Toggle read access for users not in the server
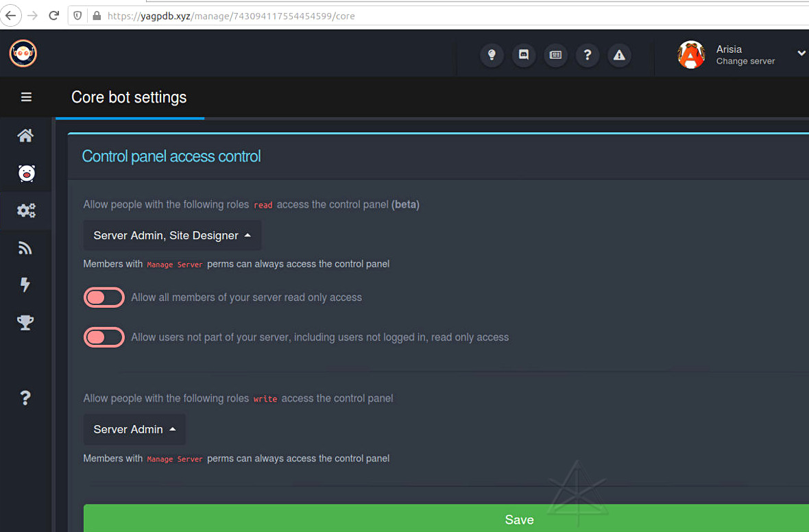Viewport: 809px width, 532px height. click(x=104, y=337)
